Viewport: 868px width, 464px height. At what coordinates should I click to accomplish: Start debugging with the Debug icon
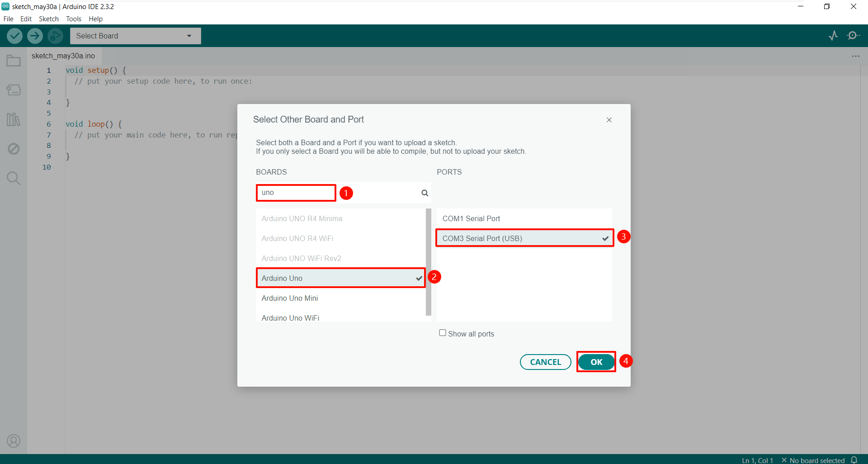[x=55, y=36]
